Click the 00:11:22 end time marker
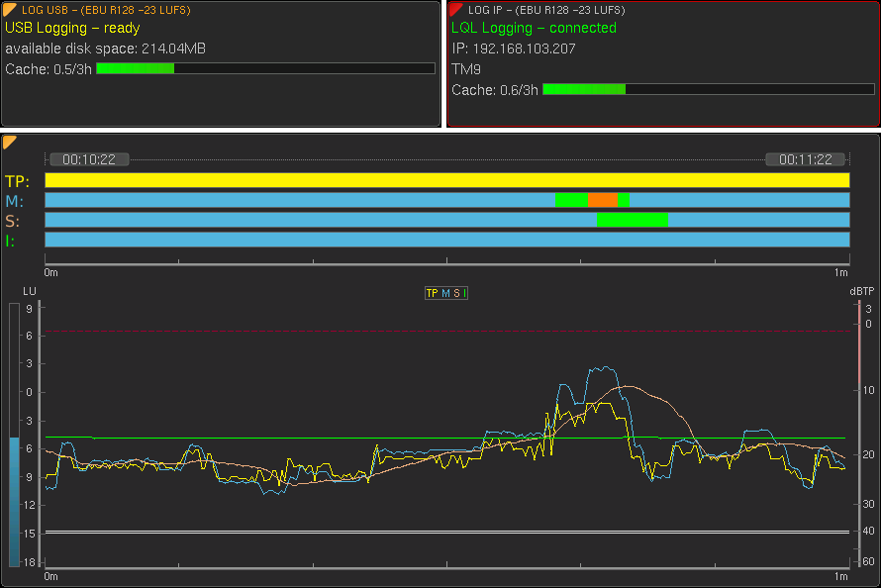Viewport: 881px width, 588px height. [806, 159]
